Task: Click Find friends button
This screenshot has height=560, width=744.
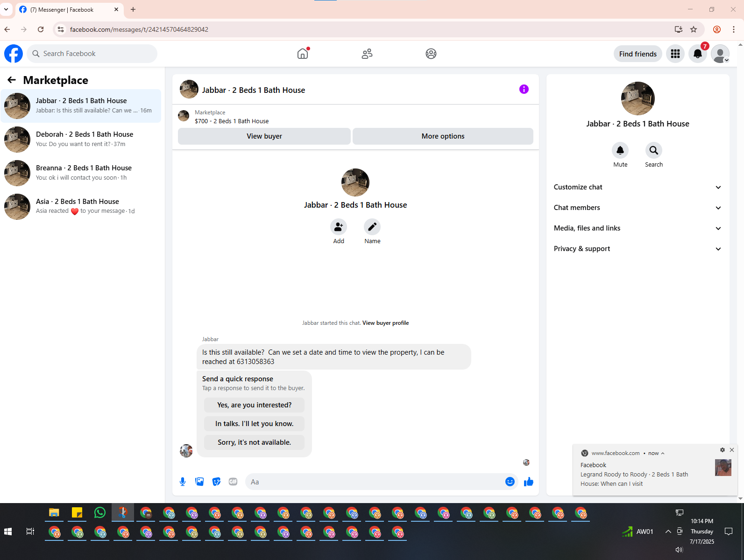Action: click(638, 54)
